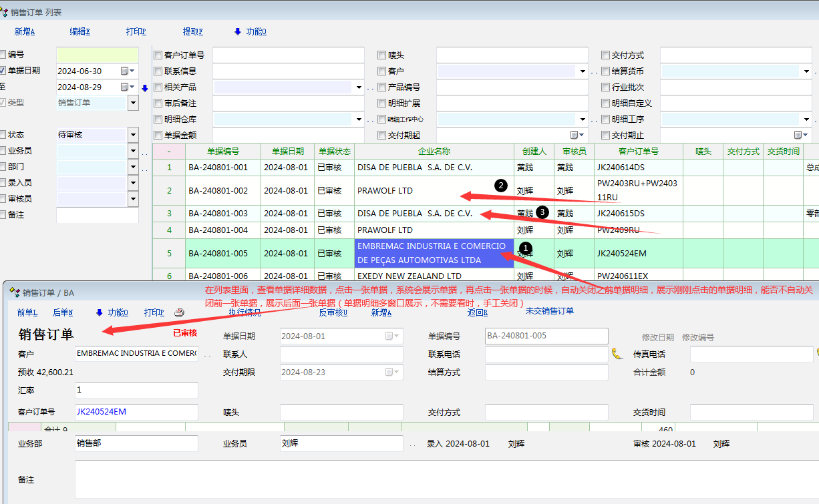This screenshot has width=819, height=504.
Task: Select highlighted EMBREMAC INDUSTRIA company cell
Action: (x=434, y=253)
